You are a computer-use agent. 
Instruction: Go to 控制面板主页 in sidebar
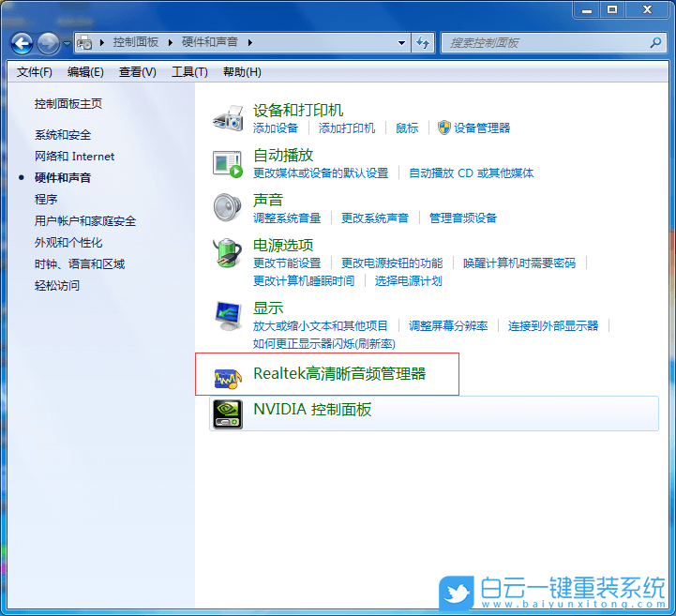pos(68,104)
